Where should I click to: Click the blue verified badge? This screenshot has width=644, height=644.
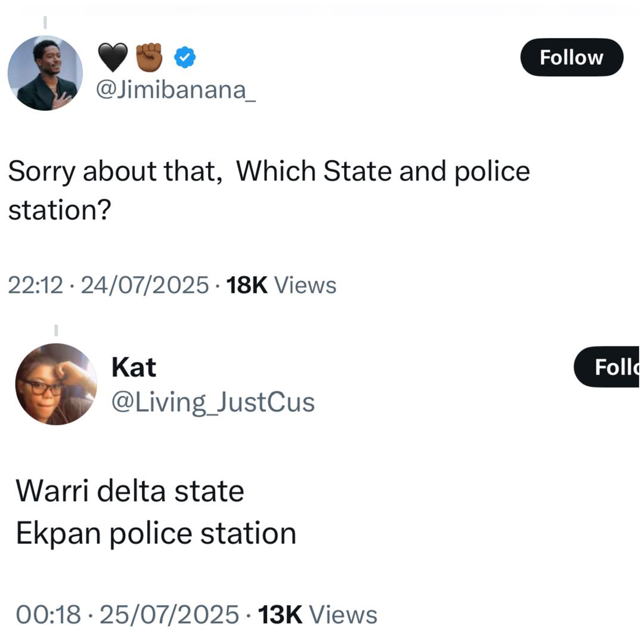pos(185,58)
